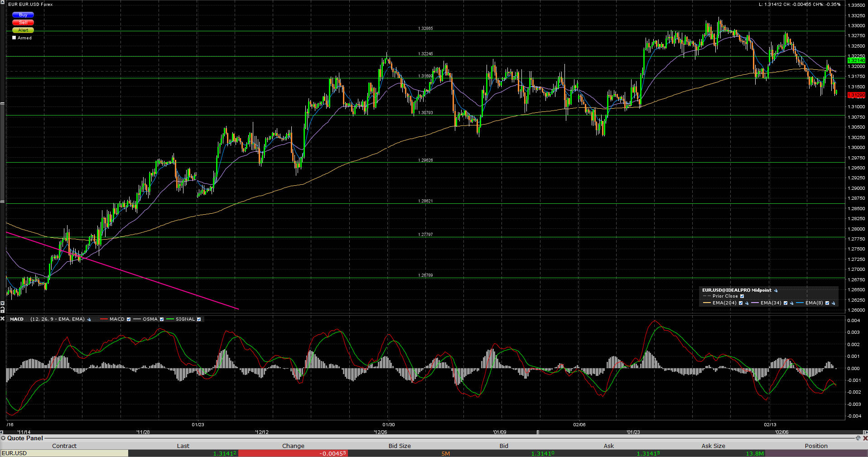Click the blue Buy button

[23, 15]
